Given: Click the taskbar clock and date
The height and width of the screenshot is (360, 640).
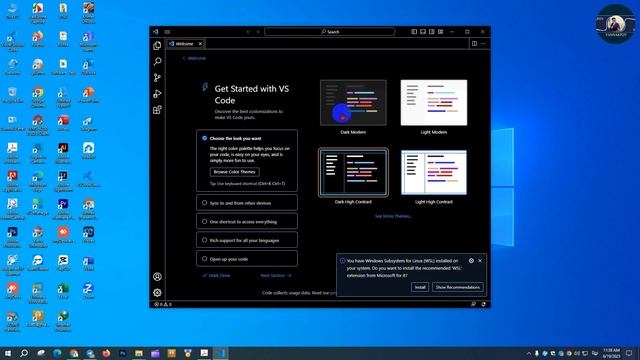Looking at the screenshot, I should coord(611,353).
